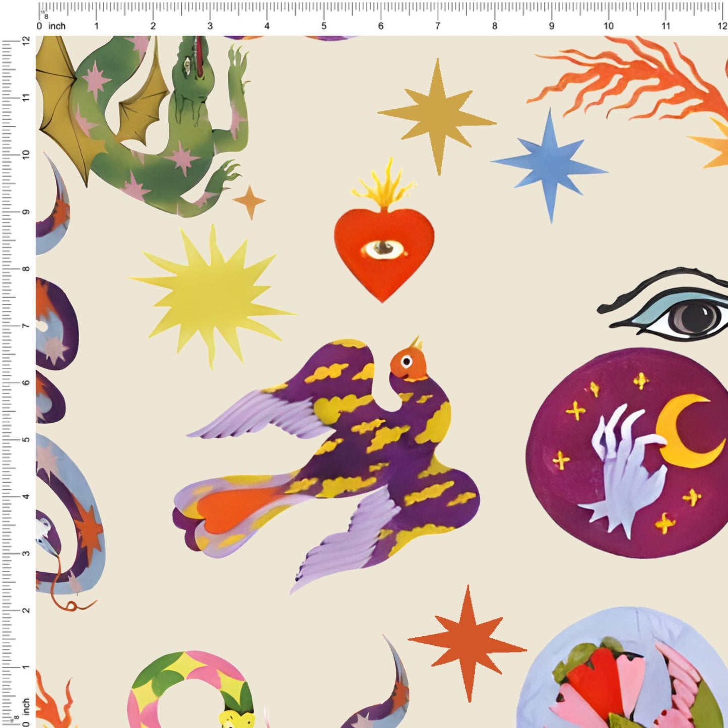The height and width of the screenshot is (728, 728).
Task: Click the '9' mark on top ruler
Action: point(552,26)
